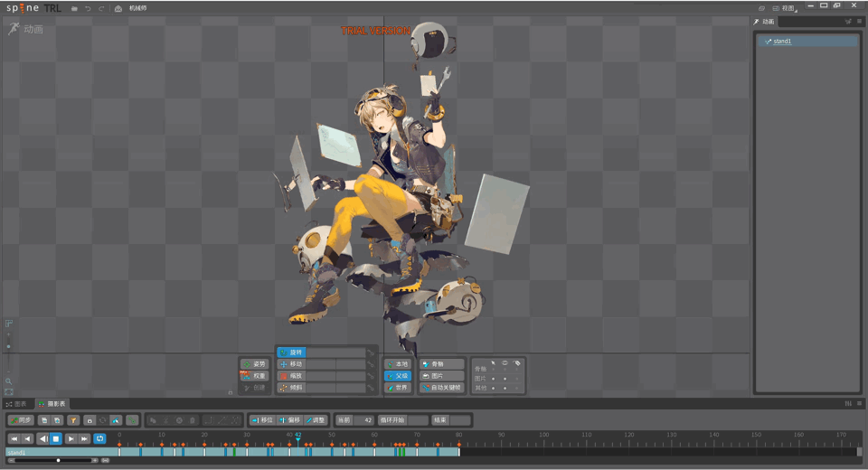The image size is (868, 470).
Task: Select the 移动 translate tool
Action: coord(291,364)
